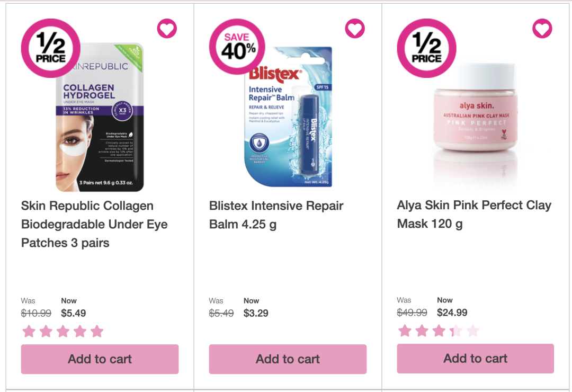Open Blistex Intensive Repair Balm product image
Viewport: 572px width, 392px height.
288,117
